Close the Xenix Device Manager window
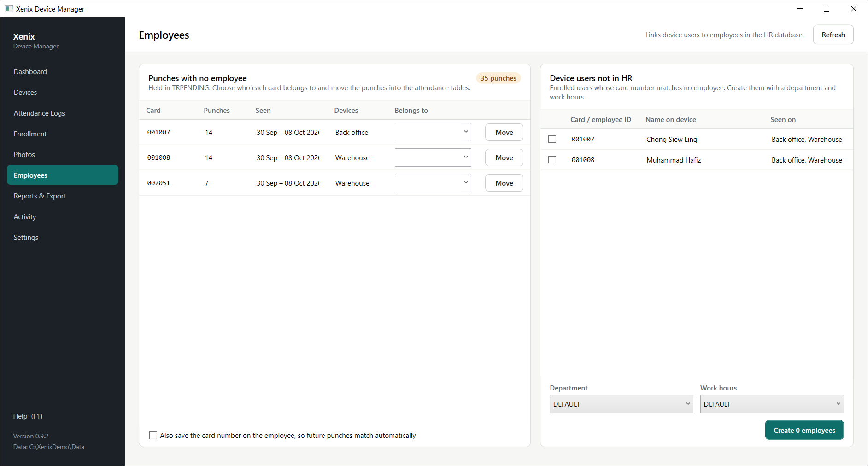Image resolution: width=868 pixels, height=466 pixels. 853,9
